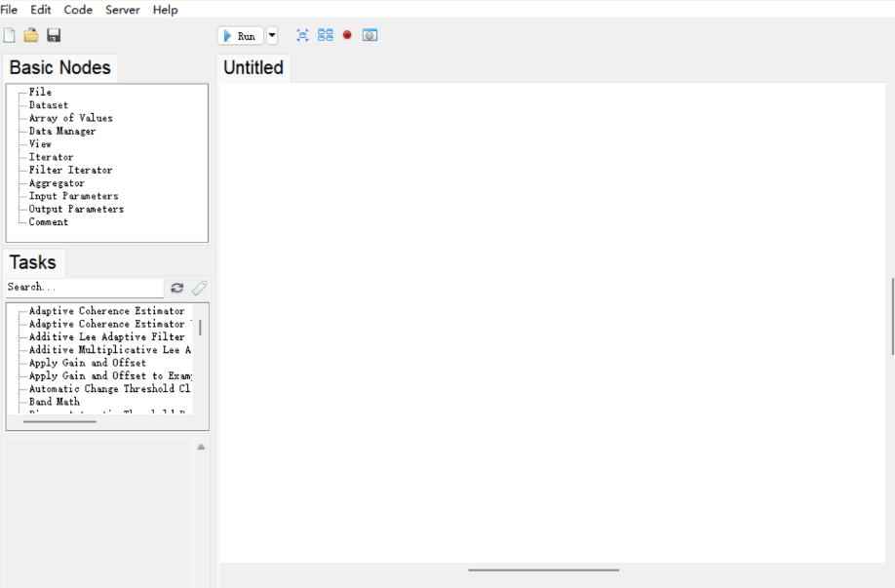The width and height of the screenshot is (895, 588).
Task: Click the Tasks list vertical scrollbar thumb
Action: point(200,328)
